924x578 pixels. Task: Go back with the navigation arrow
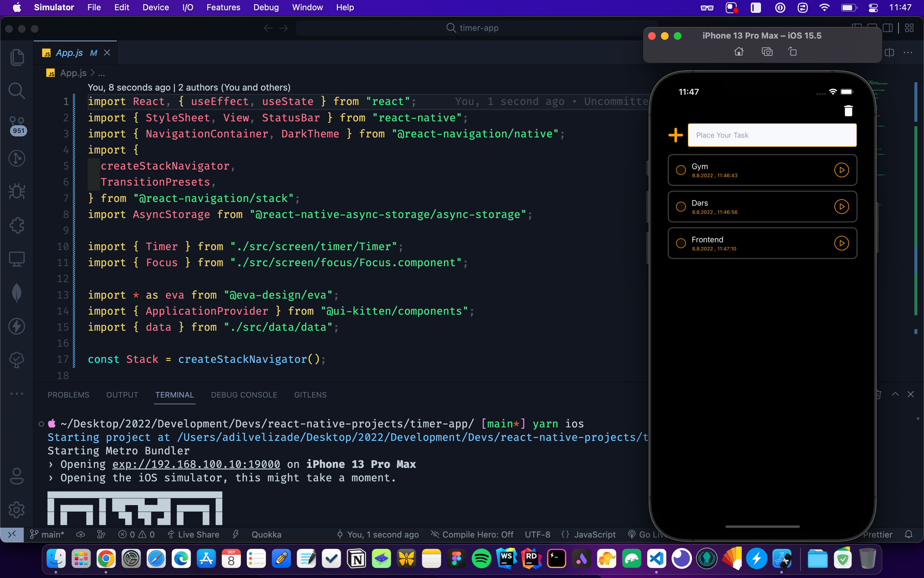[268, 28]
